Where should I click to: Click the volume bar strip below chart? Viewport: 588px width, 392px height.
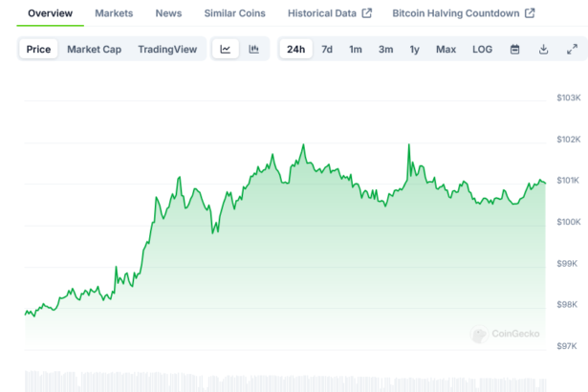point(287,380)
